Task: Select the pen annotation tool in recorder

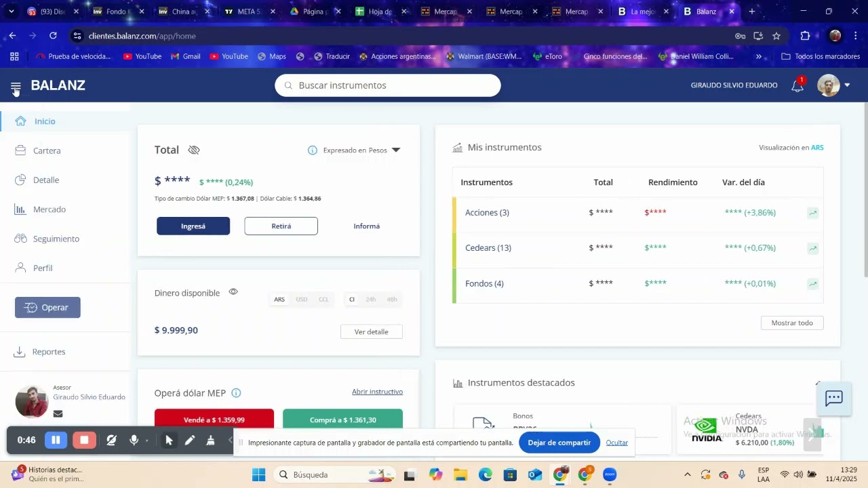Action: 190,441
